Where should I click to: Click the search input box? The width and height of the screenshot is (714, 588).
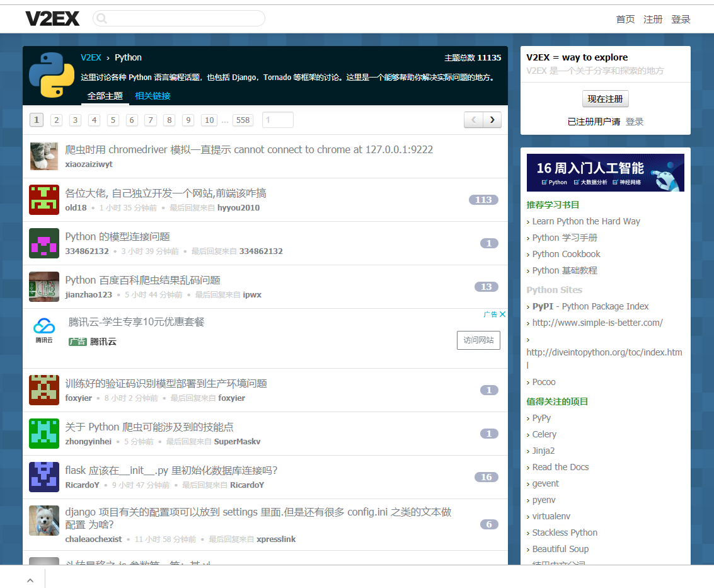click(x=179, y=18)
